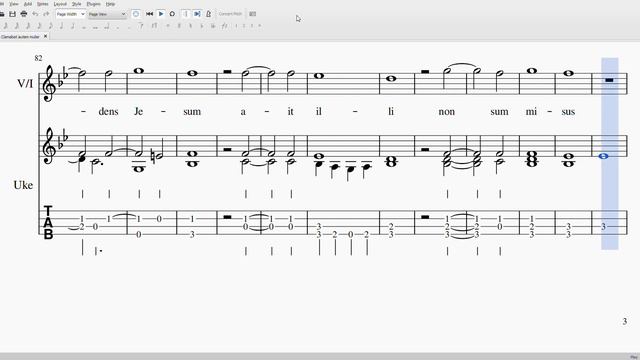Toggle the metronome
The height and width of the screenshot is (360, 640).
pos(208,14)
